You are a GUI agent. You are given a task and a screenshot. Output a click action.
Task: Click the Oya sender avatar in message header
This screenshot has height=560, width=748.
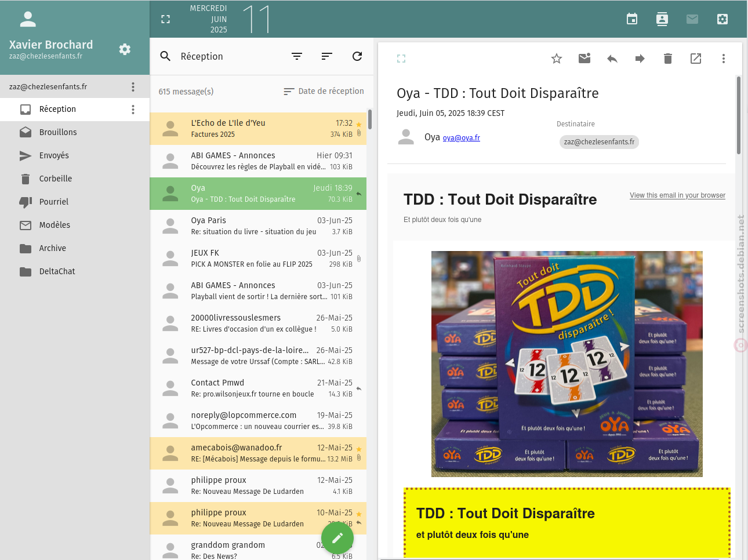click(x=406, y=137)
